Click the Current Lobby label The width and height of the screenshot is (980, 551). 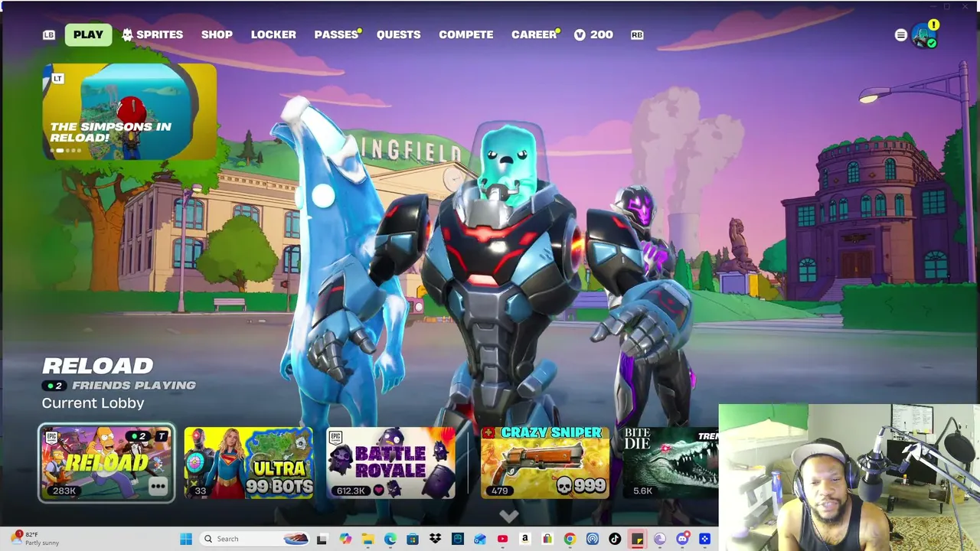pyautogui.click(x=93, y=403)
